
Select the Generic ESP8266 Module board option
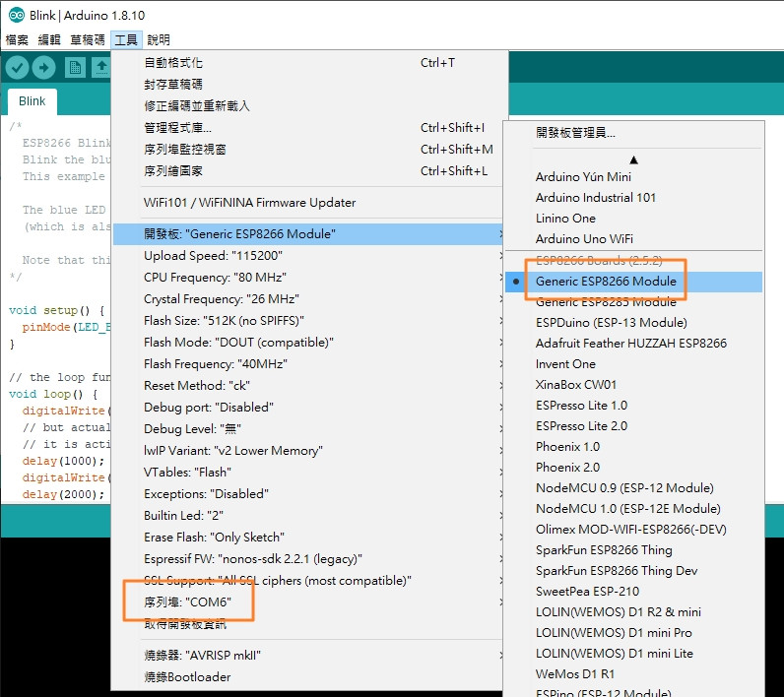click(x=633, y=282)
